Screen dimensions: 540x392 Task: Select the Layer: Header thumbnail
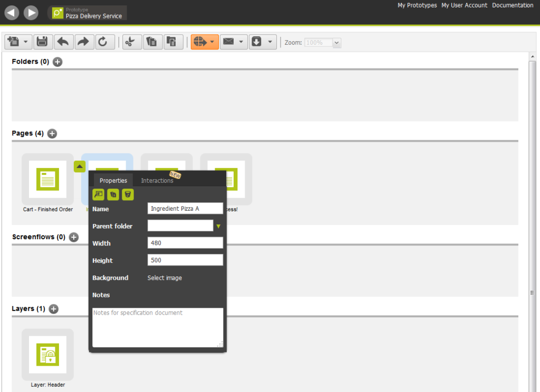[48, 355]
